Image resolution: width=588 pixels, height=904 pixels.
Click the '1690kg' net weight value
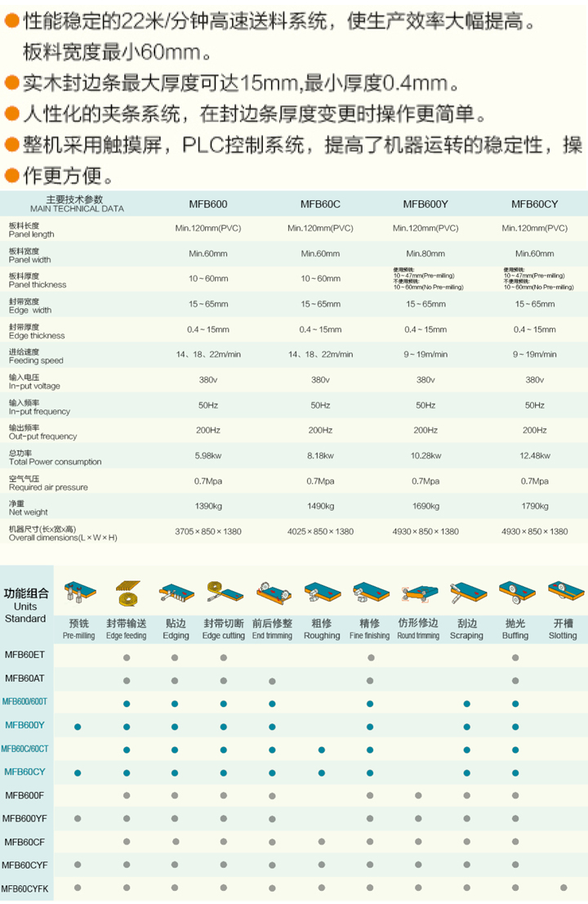click(425, 506)
